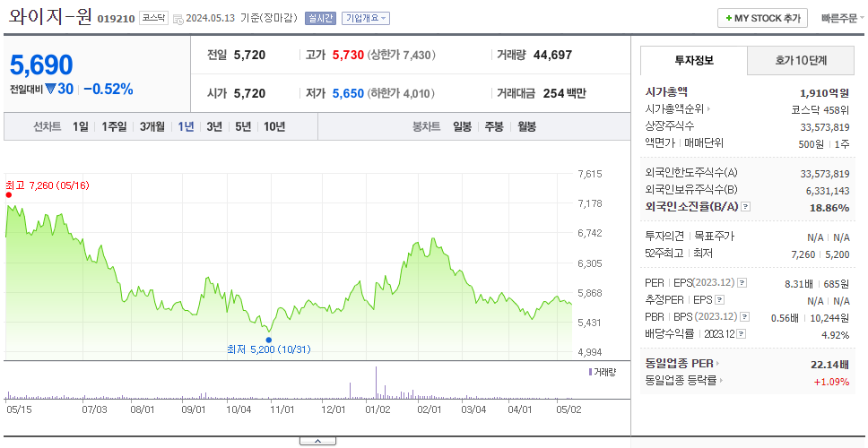This screenshot has width=868, height=448.
Task: Click the 코스닥 458위 ranking text
Action: [820, 109]
